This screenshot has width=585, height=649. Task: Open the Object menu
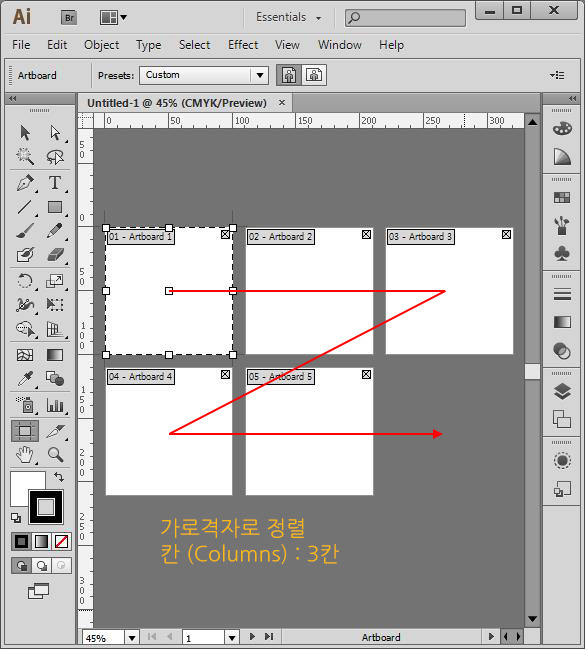pos(101,45)
